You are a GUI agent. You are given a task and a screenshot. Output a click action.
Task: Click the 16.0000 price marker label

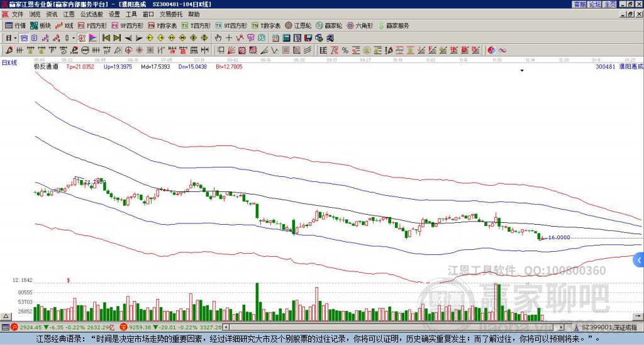pyautogui.click(x=559, y=237)
